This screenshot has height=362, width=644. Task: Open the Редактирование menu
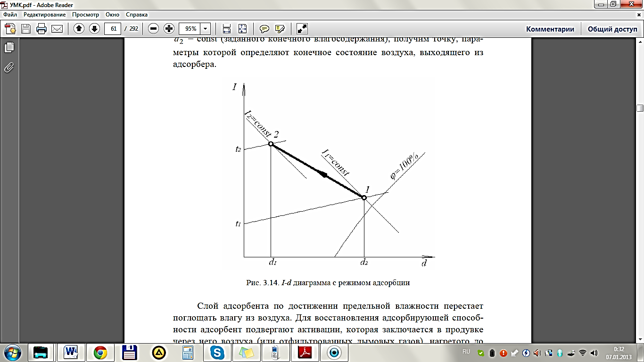coord(45,15)
